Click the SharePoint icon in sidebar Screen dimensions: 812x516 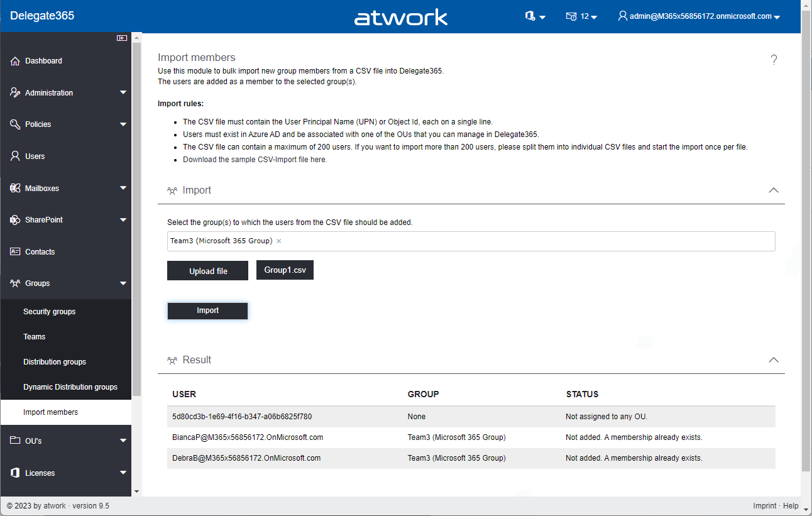click(x=15, y=220)
